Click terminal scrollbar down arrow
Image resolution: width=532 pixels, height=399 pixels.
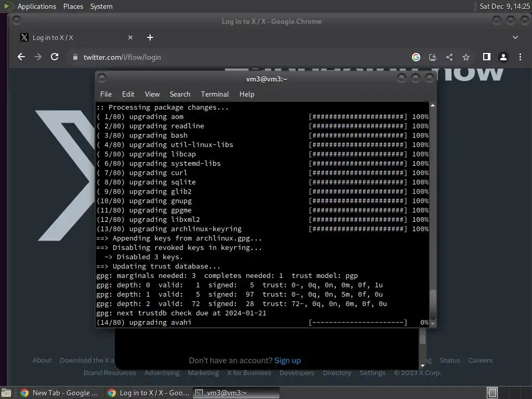coord(433,323)
